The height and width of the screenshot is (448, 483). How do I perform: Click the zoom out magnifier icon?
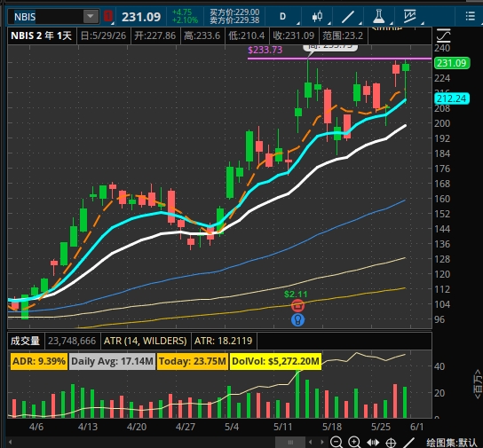(337, 442)
